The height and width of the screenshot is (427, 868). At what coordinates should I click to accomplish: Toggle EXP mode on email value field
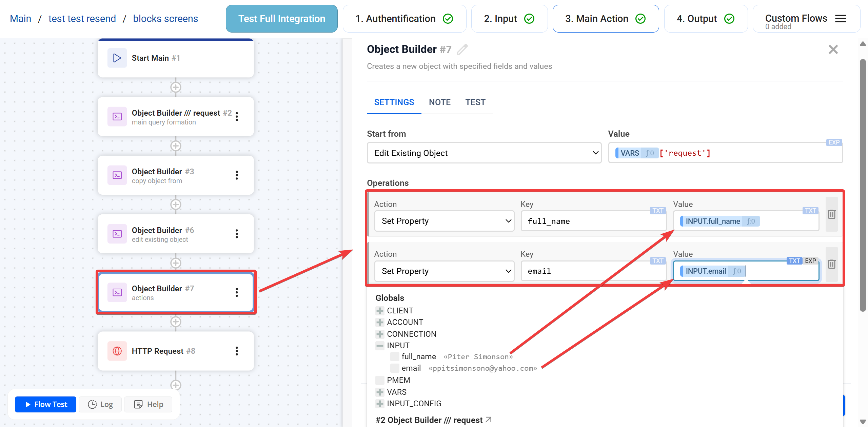tap(810, 261)
